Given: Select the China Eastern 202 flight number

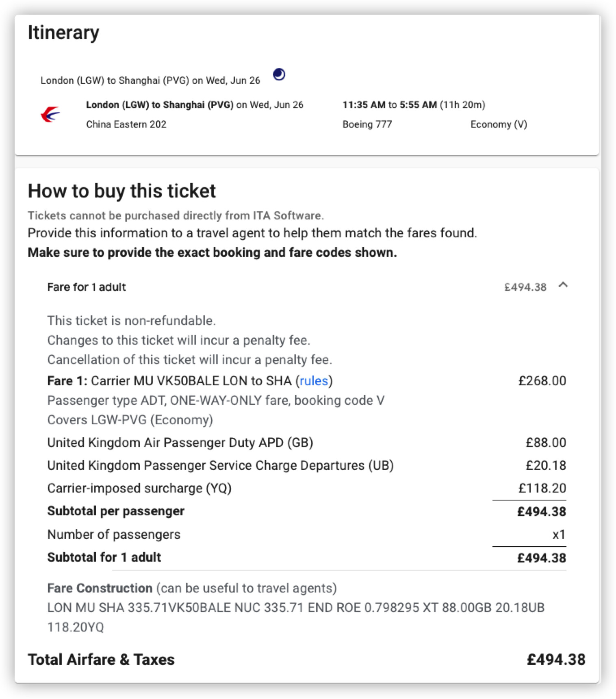Looking at the screenshot, I should 126,124.
